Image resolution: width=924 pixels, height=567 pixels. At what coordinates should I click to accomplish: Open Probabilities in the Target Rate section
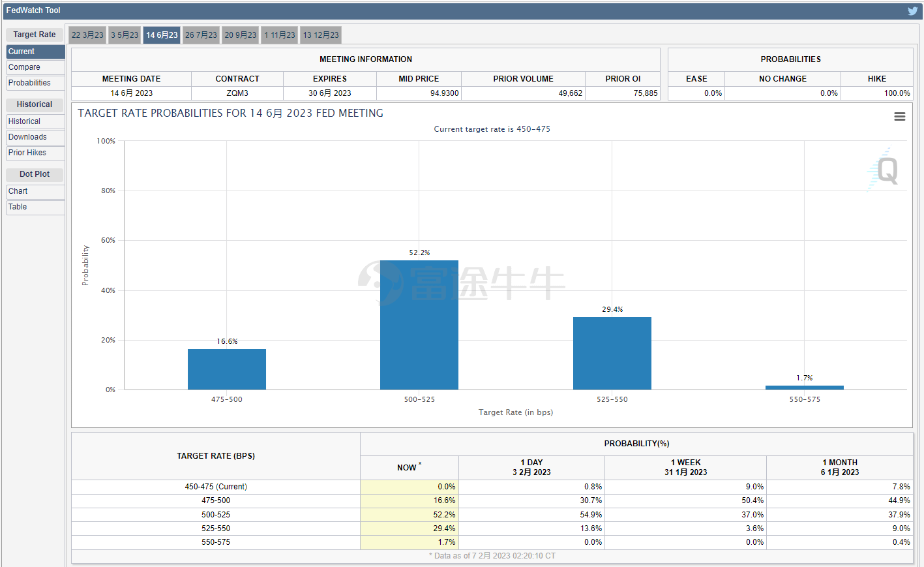point(35,83)
